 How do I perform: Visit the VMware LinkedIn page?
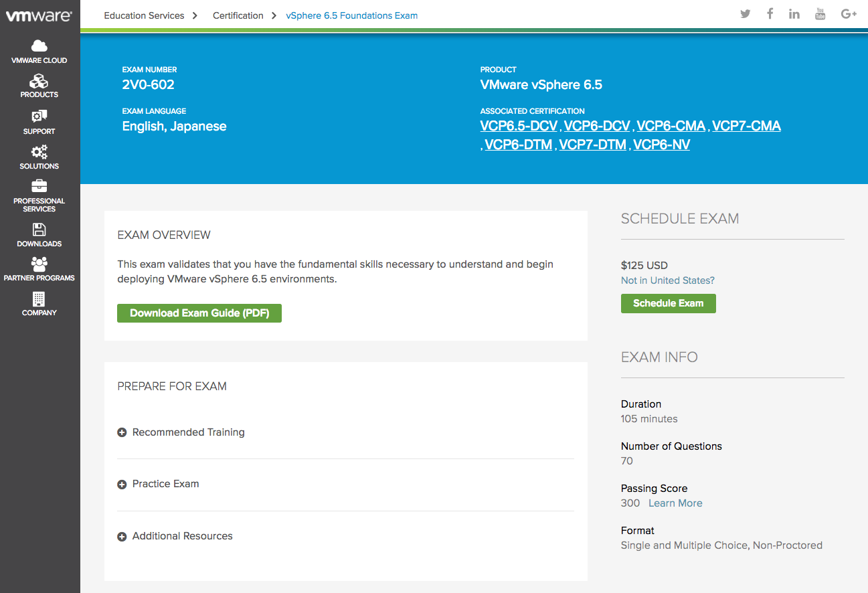(794, 14)
